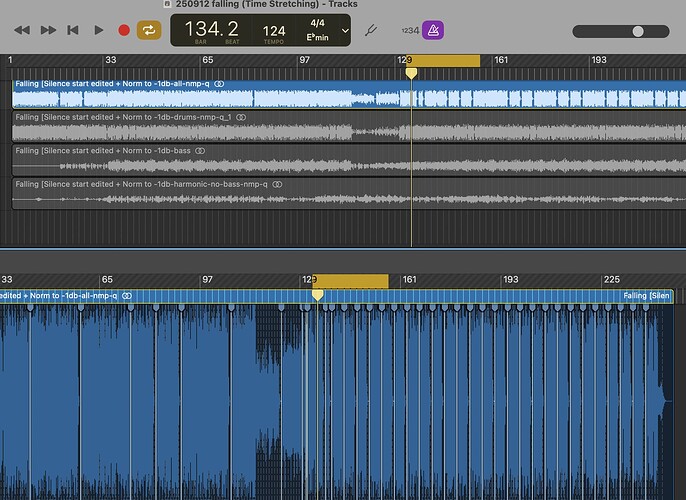Click the playhead in the tracks ruler

(x=411, y=73)
